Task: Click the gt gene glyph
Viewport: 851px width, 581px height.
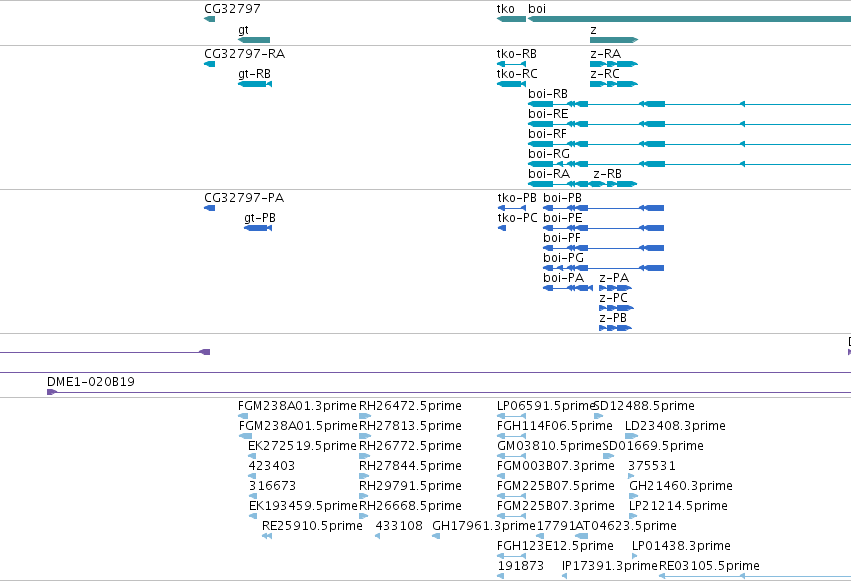Action: (x=254, y=40)
